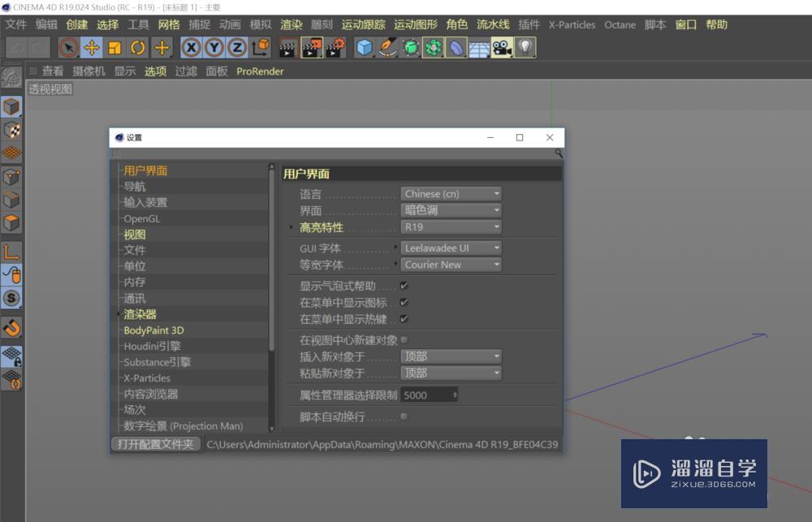Open 等宽字体 Courier New dropdown
The width and height of the screenshot is (812, 522).
(451, 265)
